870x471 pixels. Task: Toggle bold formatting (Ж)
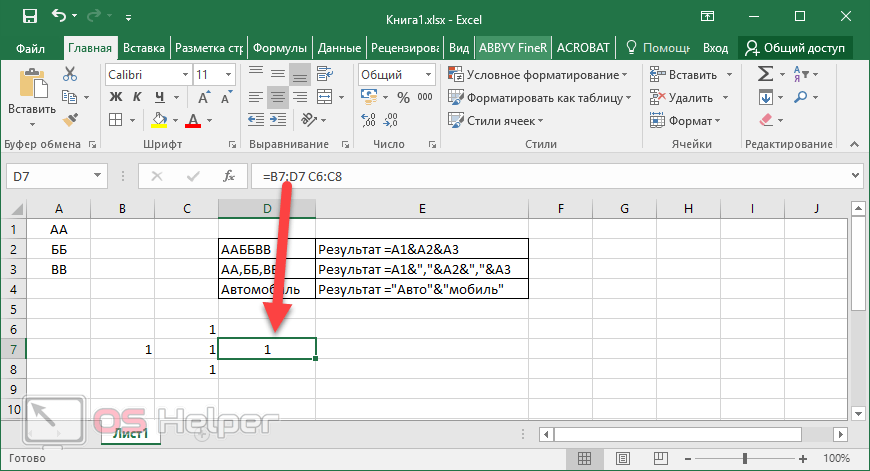[115, 97]
